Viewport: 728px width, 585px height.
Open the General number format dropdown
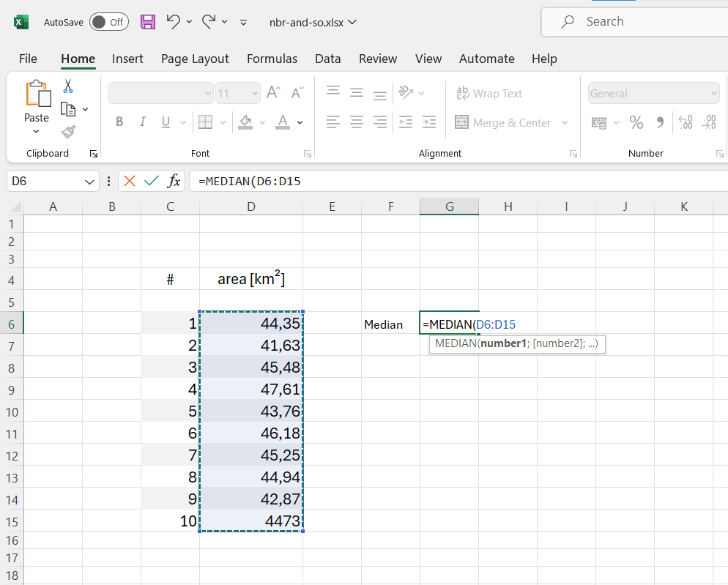(x=713, y=94)
